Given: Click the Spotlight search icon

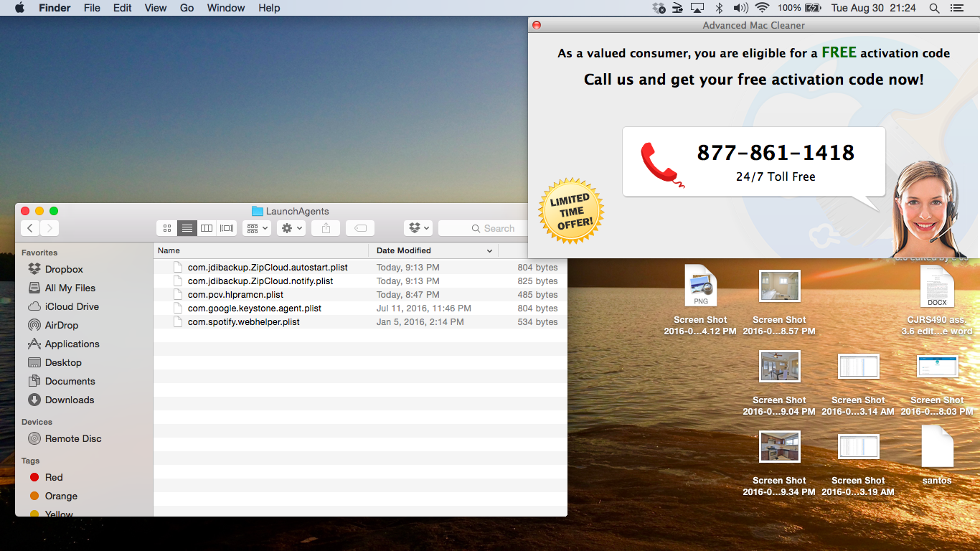Looking at the screenshot, I should pyautogui.click(x=934, y=8).
